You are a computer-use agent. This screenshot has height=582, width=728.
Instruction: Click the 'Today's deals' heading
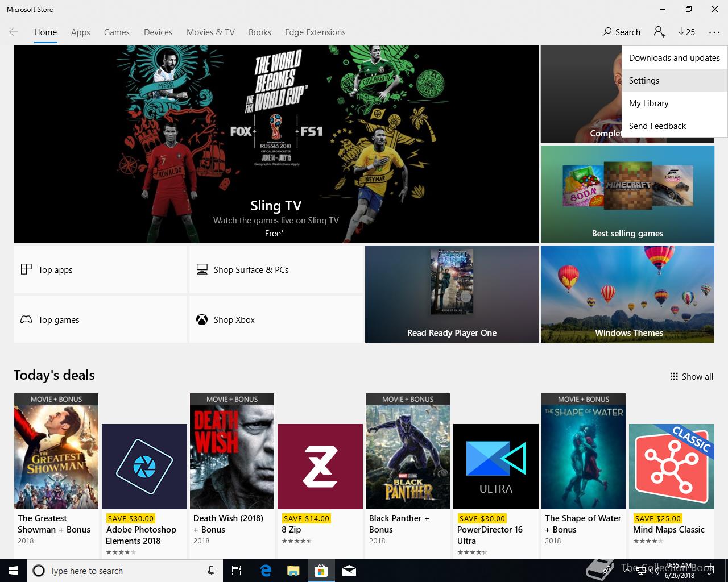(x=54, y=375)
